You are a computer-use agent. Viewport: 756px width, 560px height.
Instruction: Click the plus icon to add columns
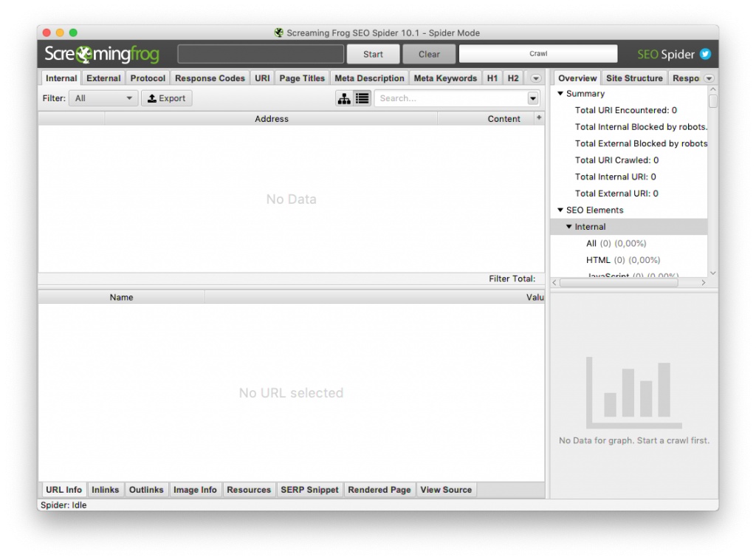click(x=539, y=118)
